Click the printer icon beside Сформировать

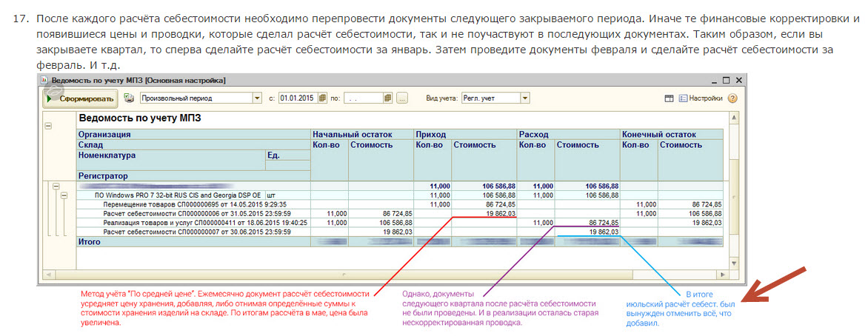pyautogui.click(x=128, y=98)
